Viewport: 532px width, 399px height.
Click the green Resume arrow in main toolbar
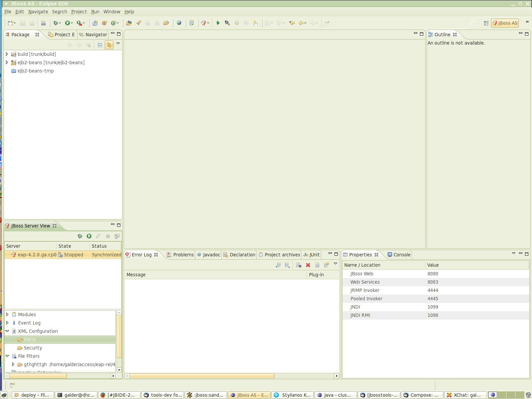(218, 23)
